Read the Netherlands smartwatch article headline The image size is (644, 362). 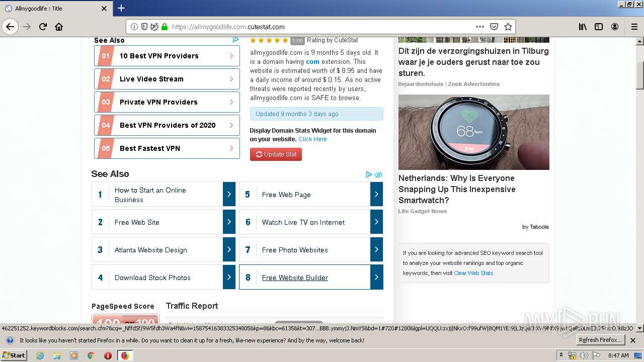457,189
